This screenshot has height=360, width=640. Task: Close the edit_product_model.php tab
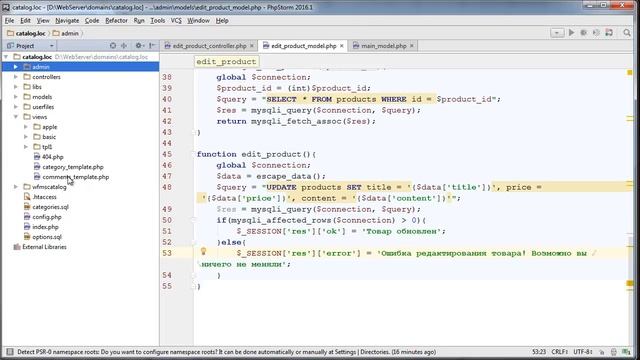pos(342,46)
